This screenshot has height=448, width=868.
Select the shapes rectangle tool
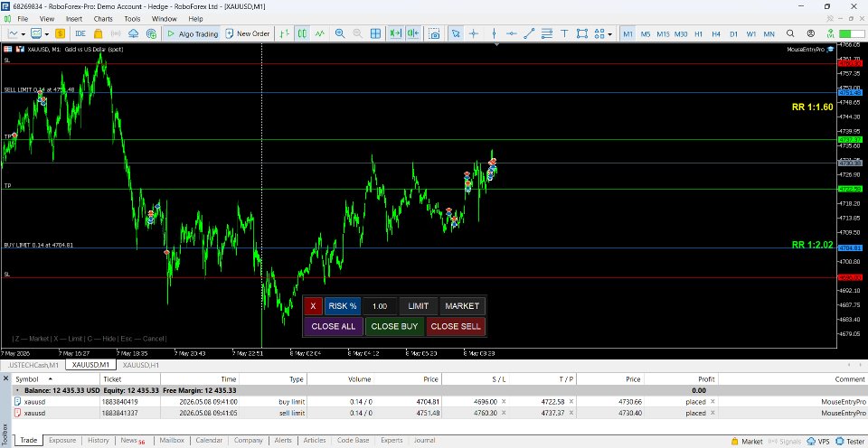tap(581, 33)
